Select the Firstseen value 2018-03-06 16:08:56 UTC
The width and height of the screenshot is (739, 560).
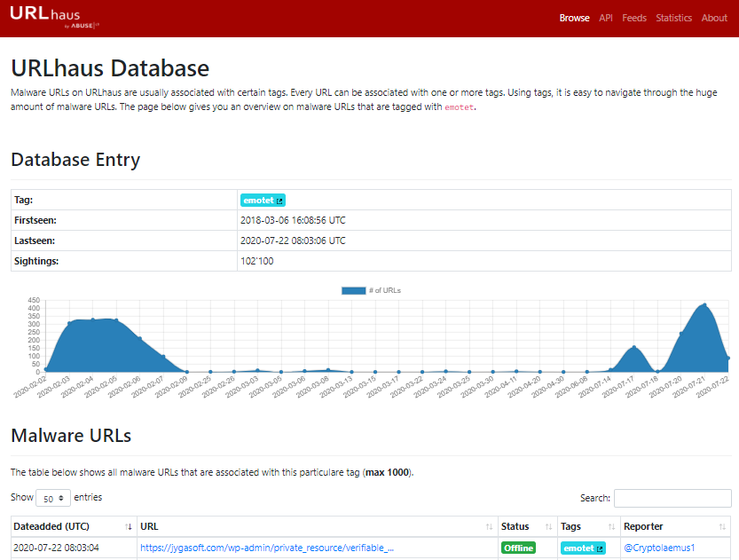(x=293, y=220)
